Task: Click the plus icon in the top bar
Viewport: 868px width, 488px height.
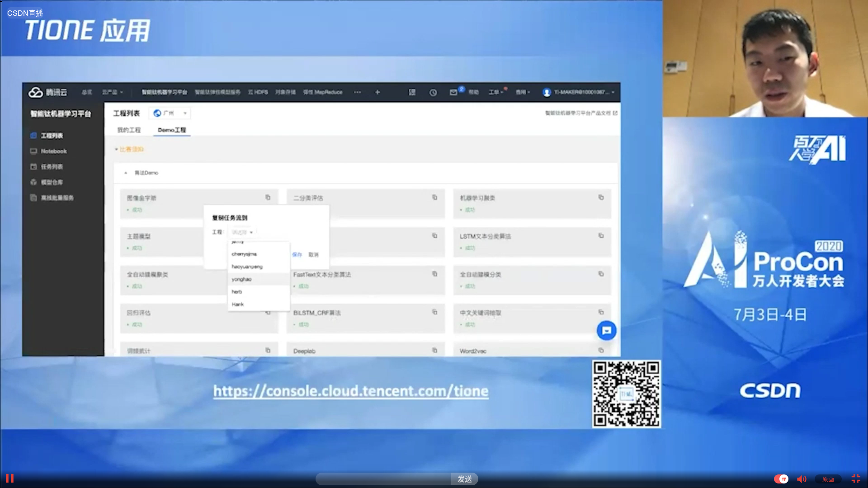Action: [x=377, y=92]
